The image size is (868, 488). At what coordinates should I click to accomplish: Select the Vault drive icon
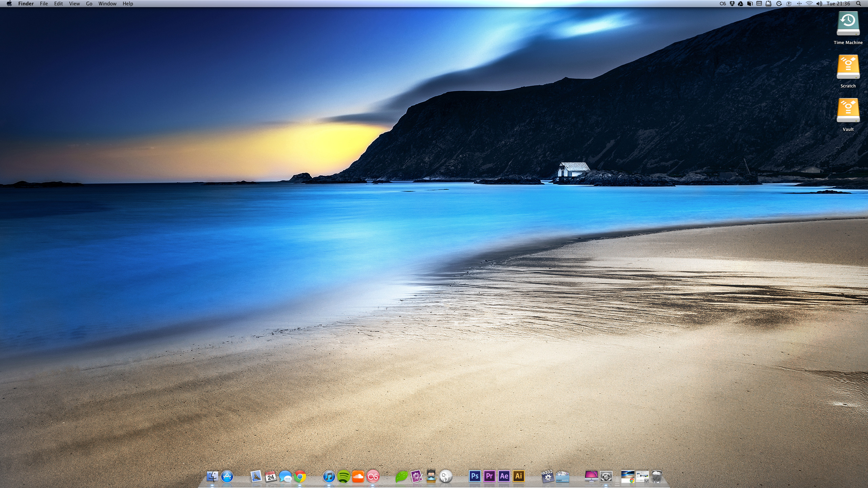pos(848,110)
